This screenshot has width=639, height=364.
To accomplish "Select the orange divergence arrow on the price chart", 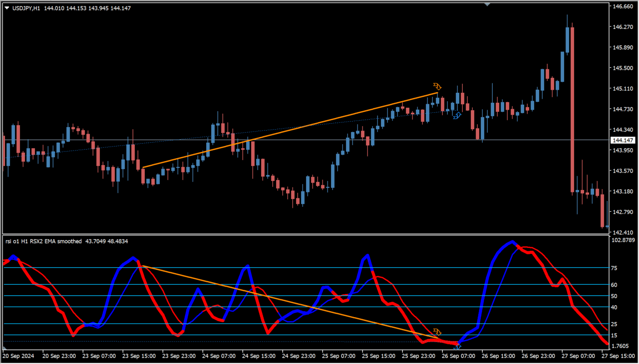I will point(437,86).
